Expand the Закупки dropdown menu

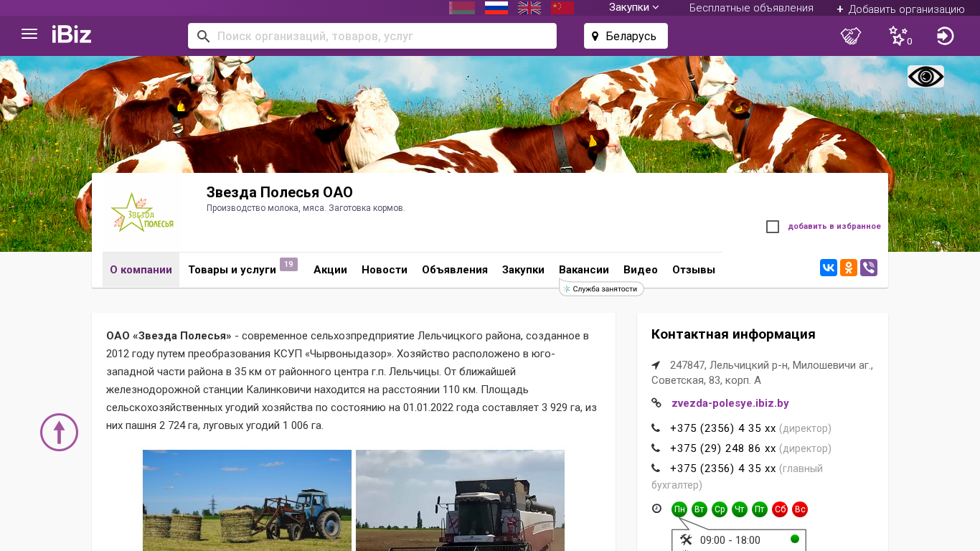[634, 8]
